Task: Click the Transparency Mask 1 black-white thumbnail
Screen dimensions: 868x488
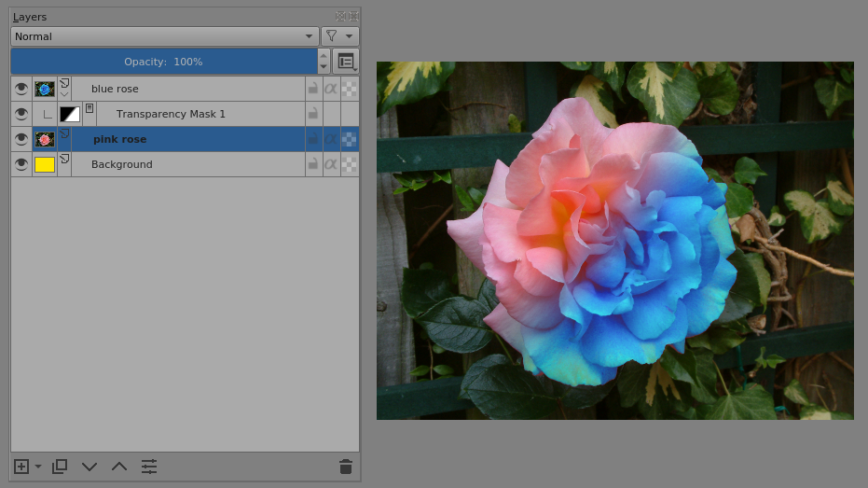Action: click(x=70, y=114)
